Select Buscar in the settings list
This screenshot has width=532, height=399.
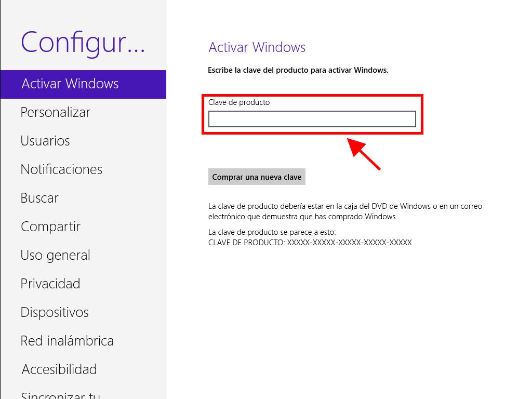coord(39,198)
